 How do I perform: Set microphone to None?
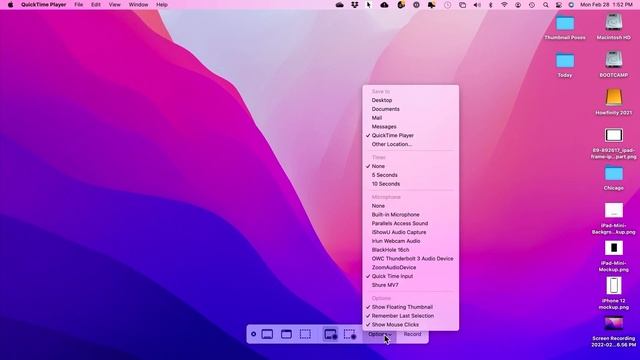click(411, 206)
